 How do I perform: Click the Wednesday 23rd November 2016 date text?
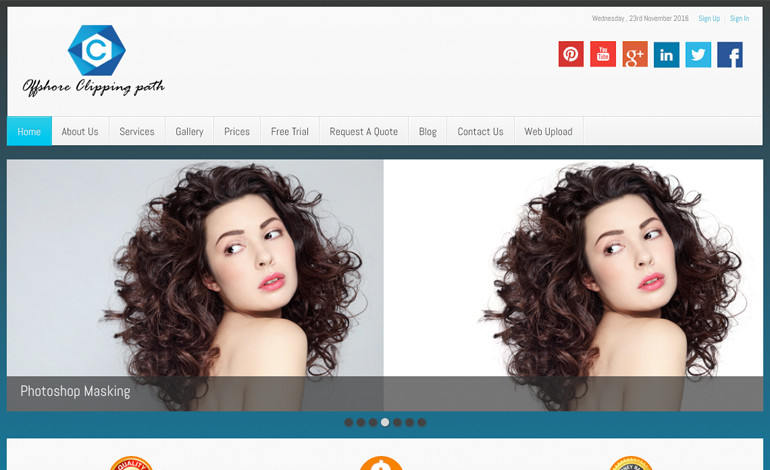click(640, 19)
